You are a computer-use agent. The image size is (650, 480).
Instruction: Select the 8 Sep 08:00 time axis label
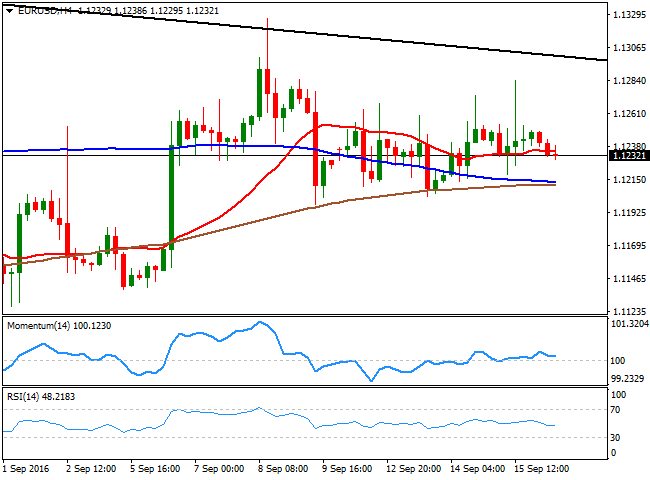click(x=283, y=469)
